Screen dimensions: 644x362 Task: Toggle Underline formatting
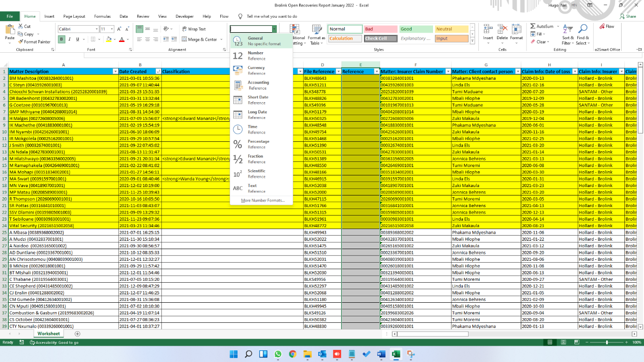click(x=77, y=40)
